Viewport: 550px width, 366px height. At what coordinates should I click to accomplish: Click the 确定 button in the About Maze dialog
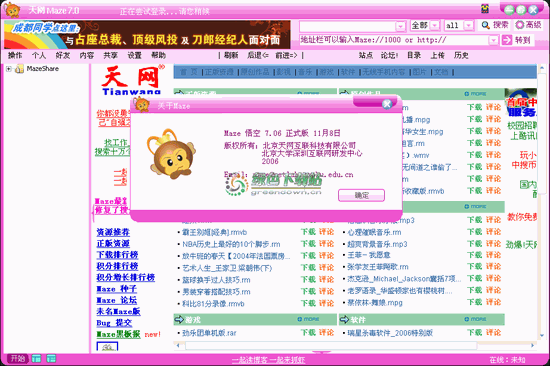[x=361, y=195]
